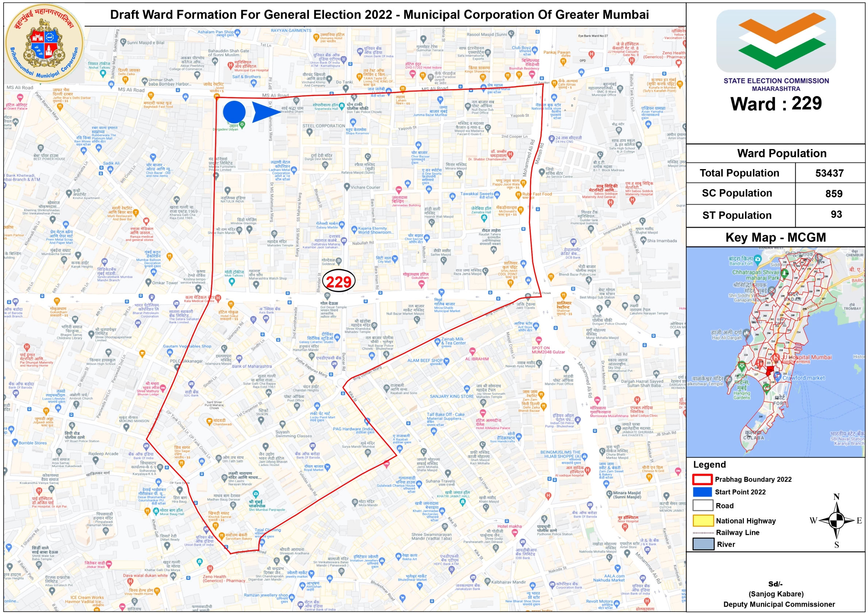Click the Moti Talkies map marker
This screenshot has height=614, width=868.
coord(232,281)
